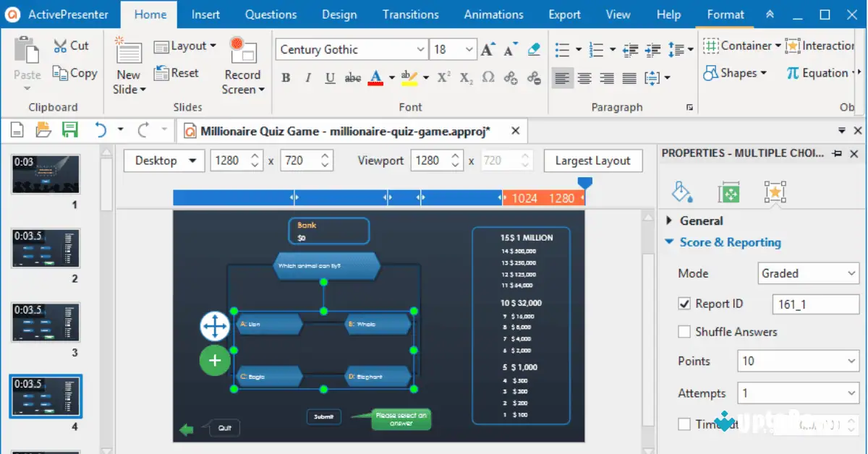Toggle bold formatting on selected text
Viewport: 868px width, 454px height.
[286, 77]
